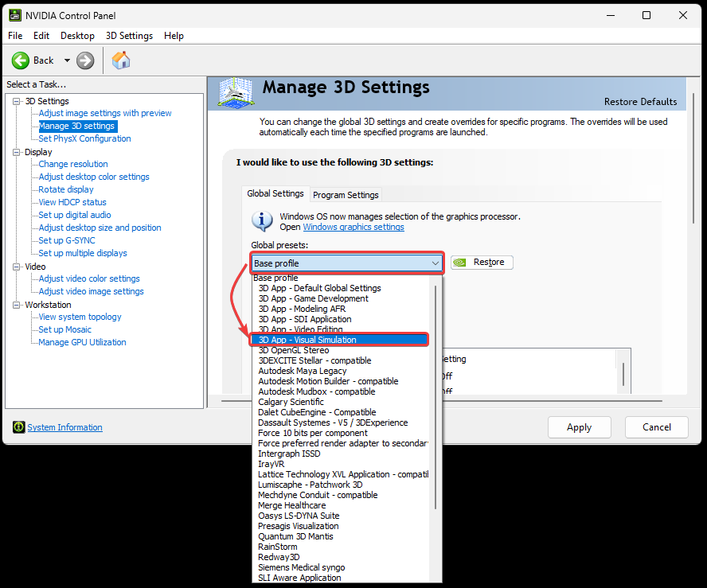Open the Edit menu

(x=41, y=36)
